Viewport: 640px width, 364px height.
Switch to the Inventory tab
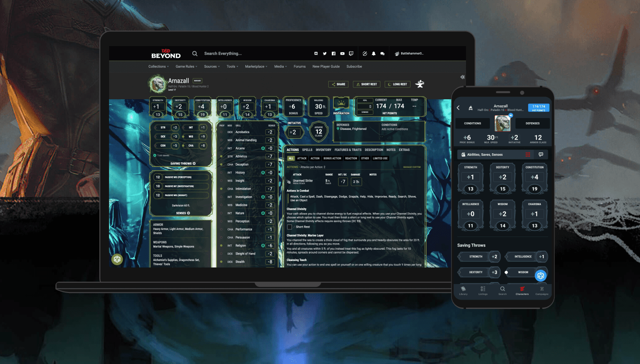324,150
